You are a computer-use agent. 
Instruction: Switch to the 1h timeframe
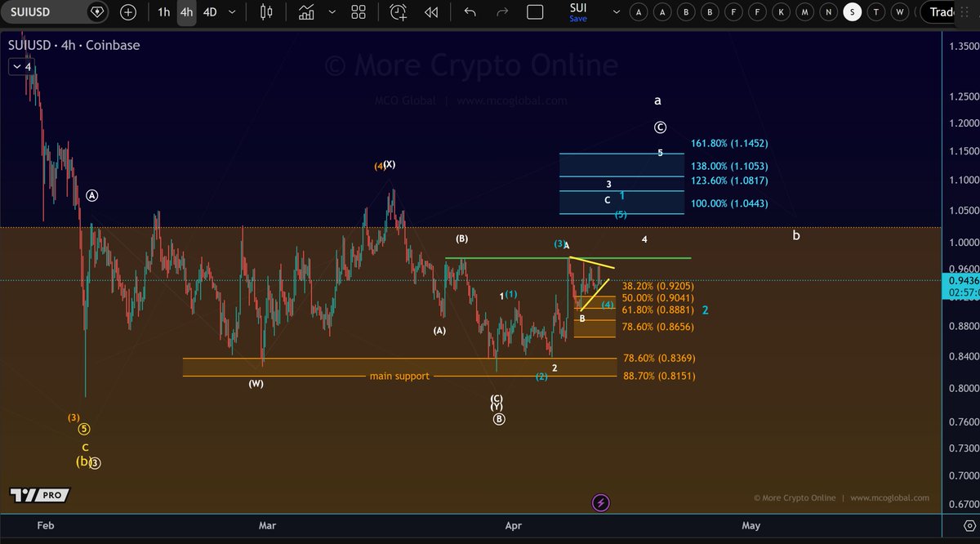[164, 12]
